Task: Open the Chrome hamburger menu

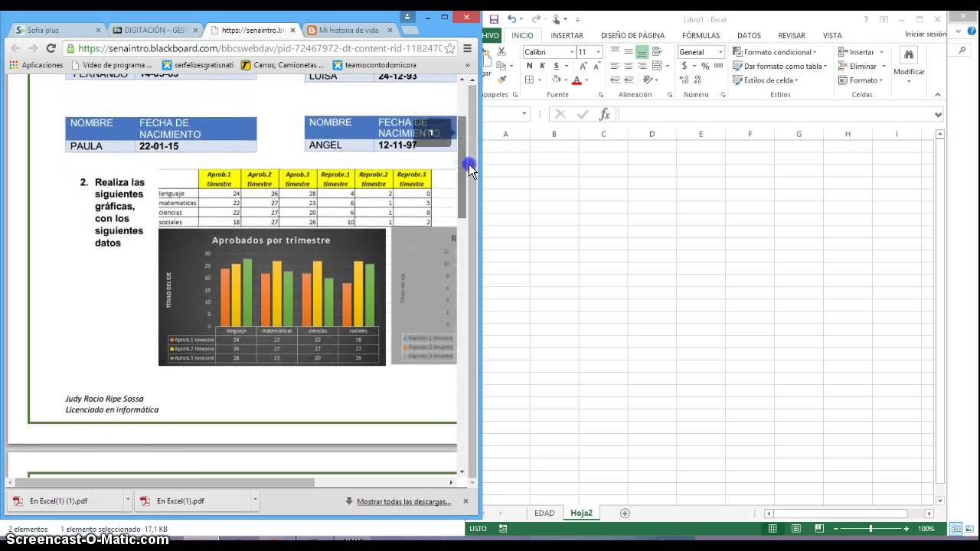Action: point(467,48)
